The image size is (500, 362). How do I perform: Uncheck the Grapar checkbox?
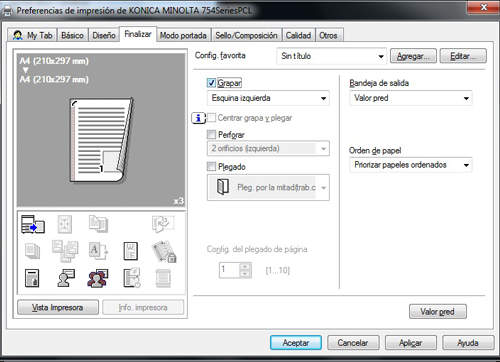pyautogui.click(x=211, y=83)
